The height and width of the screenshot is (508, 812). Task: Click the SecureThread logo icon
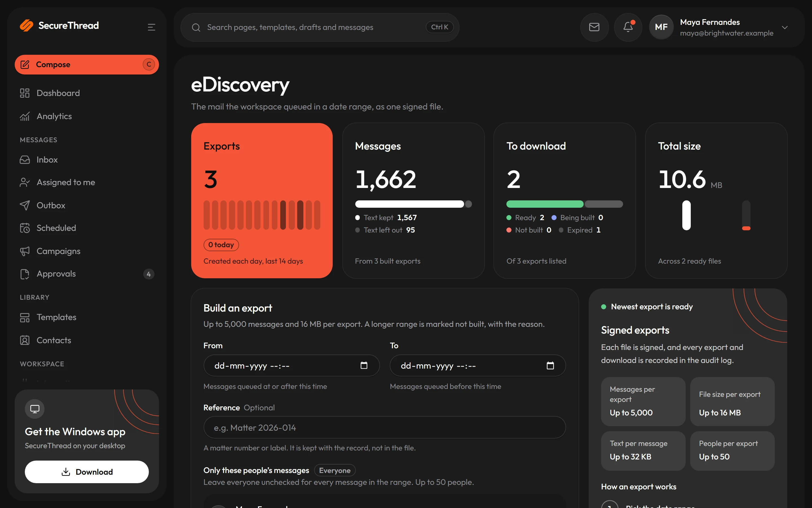click(27, 25)
